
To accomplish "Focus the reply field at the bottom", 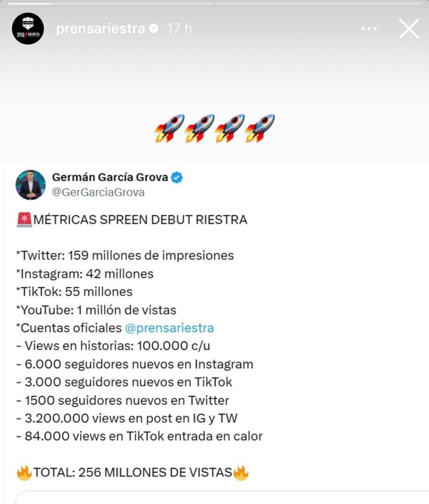I will [x=221, y=498].
